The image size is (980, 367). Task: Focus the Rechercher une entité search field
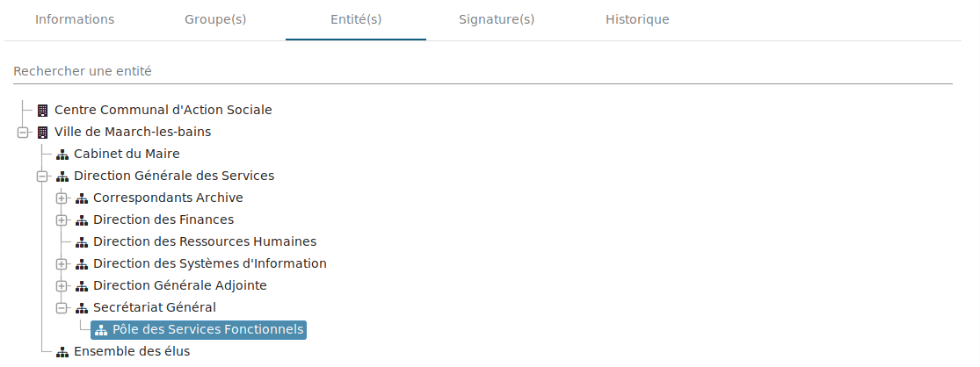pyautogui.click(x=483, y=71)
